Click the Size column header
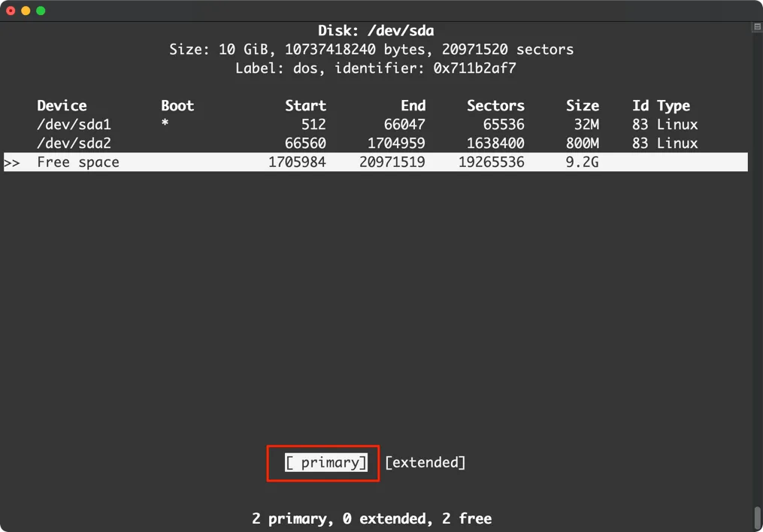 pyautogui.click(x=583, y=105)
